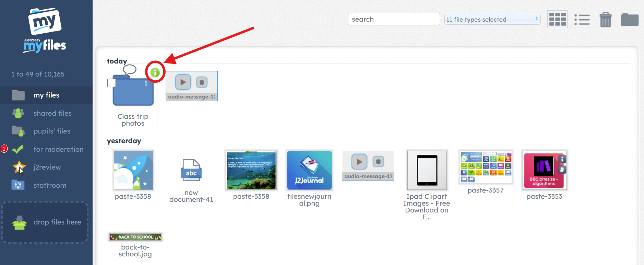
Task: Play yesterday's audio-message recording
Action: pos(359,162)
